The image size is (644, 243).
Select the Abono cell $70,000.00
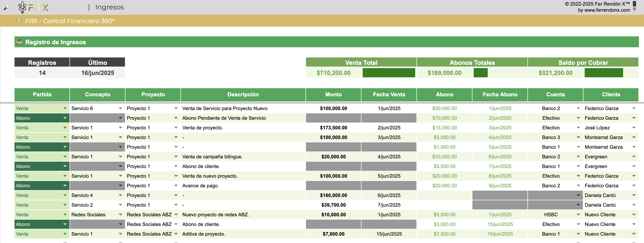click(x=444, y=118)
